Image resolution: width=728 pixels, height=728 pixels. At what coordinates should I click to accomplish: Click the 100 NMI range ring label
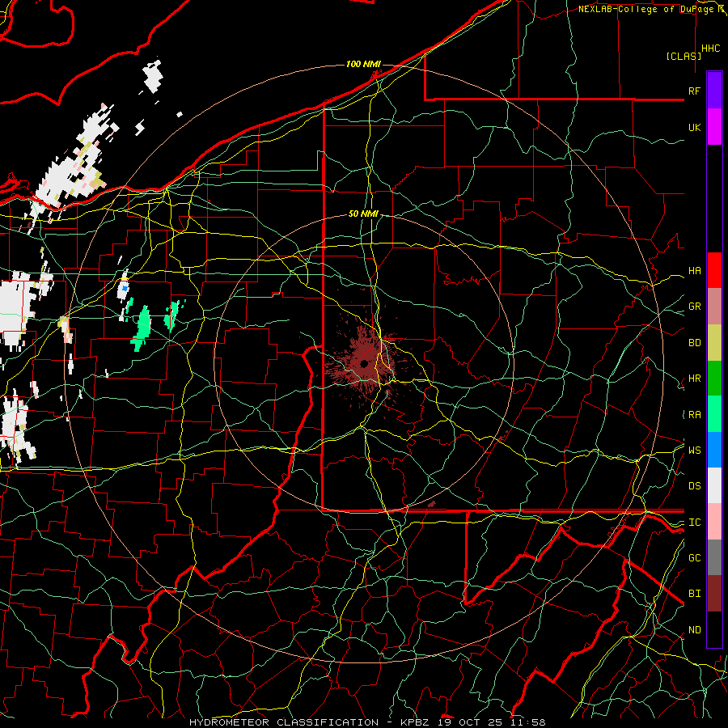tap(363, 64)
